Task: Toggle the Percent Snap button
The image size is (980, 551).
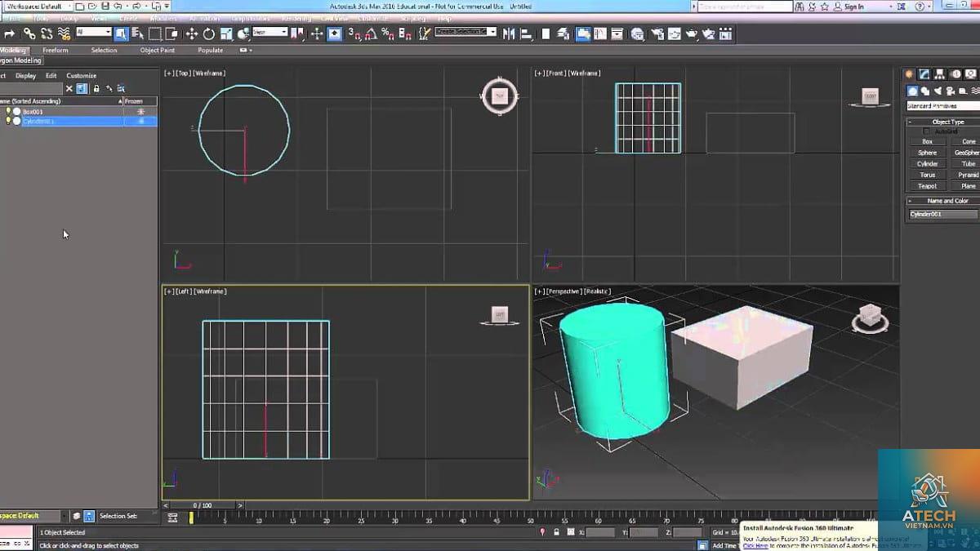Action: pyautogui.click(x=387, y=33)
